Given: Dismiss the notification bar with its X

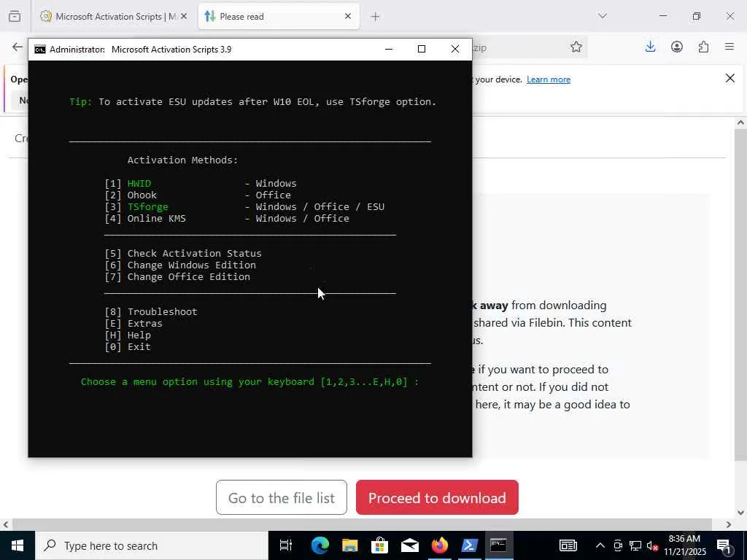Looking at the screenshot, I should coord(729,78).
